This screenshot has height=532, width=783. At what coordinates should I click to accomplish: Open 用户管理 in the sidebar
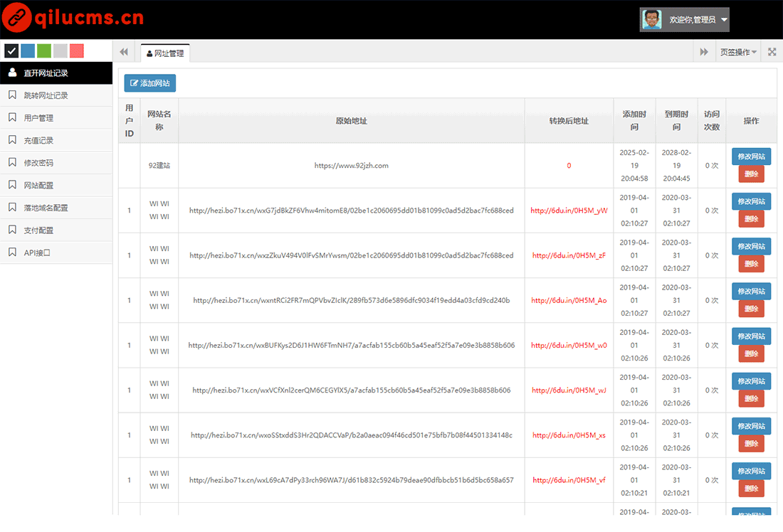point(56,118)
